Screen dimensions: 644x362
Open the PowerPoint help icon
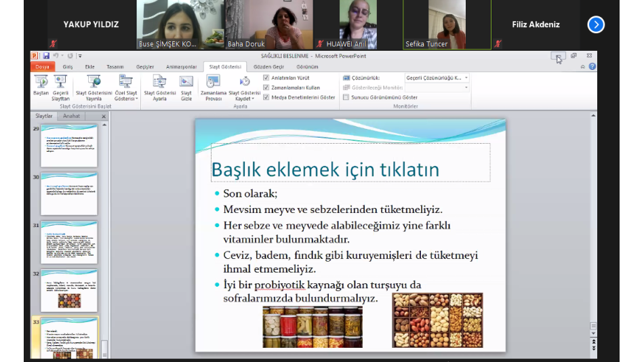click(592, 67)
